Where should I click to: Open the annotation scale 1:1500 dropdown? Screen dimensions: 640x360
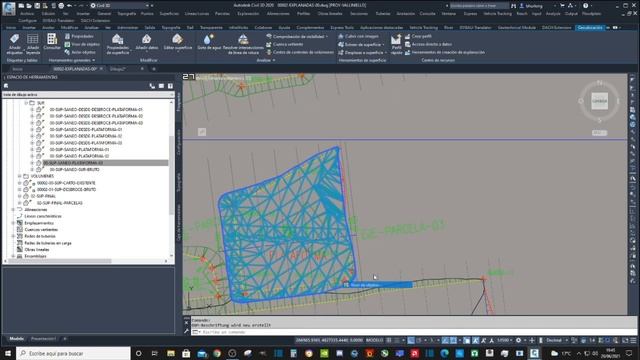[x=504, y=340]
